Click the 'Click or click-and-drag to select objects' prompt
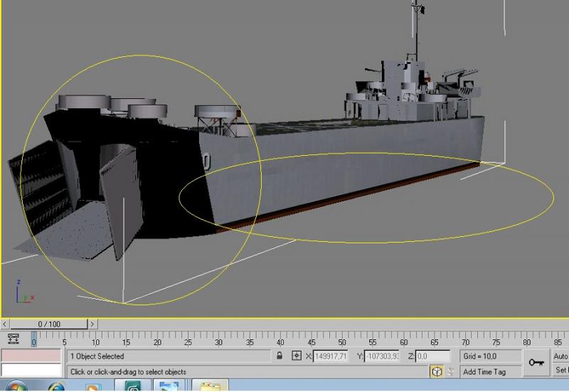 tap(128, 371)
